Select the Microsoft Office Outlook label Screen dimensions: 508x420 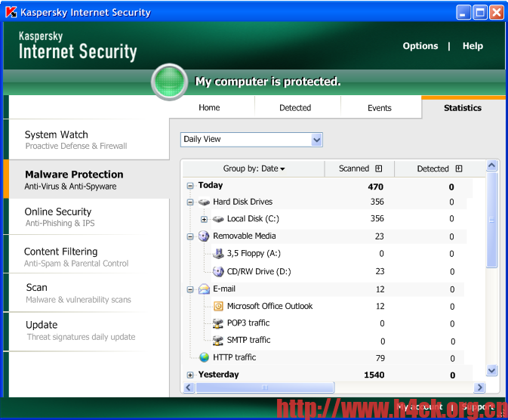[270, 306]
